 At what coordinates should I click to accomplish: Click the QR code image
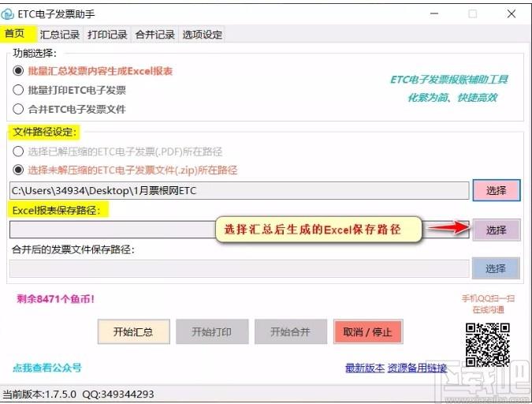tap(488, 345)
